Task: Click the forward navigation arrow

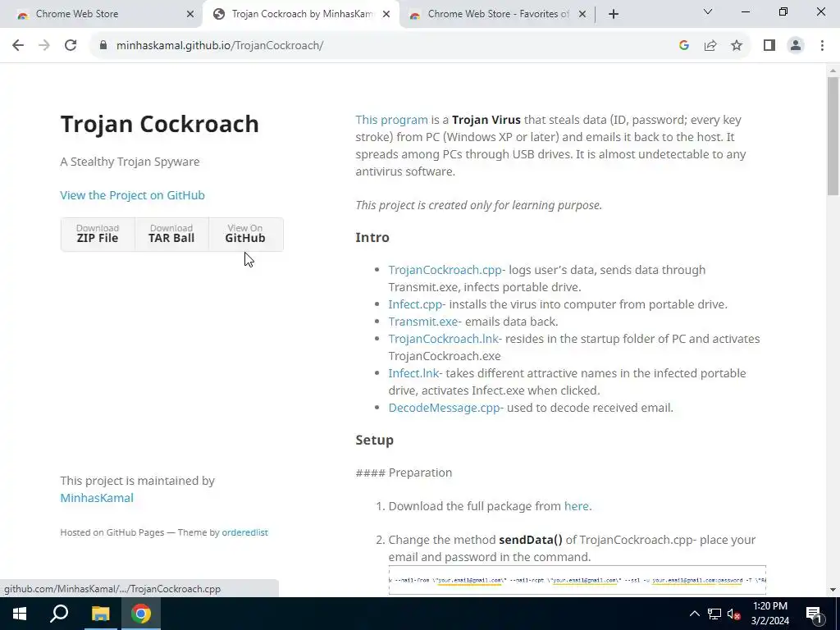Action: pos(44,46)
